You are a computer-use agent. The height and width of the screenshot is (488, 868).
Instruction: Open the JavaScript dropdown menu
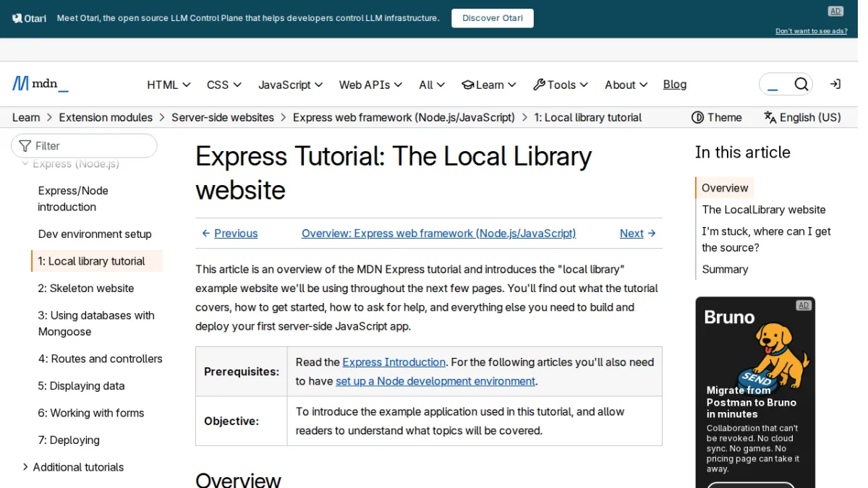(x=291, y=85)
